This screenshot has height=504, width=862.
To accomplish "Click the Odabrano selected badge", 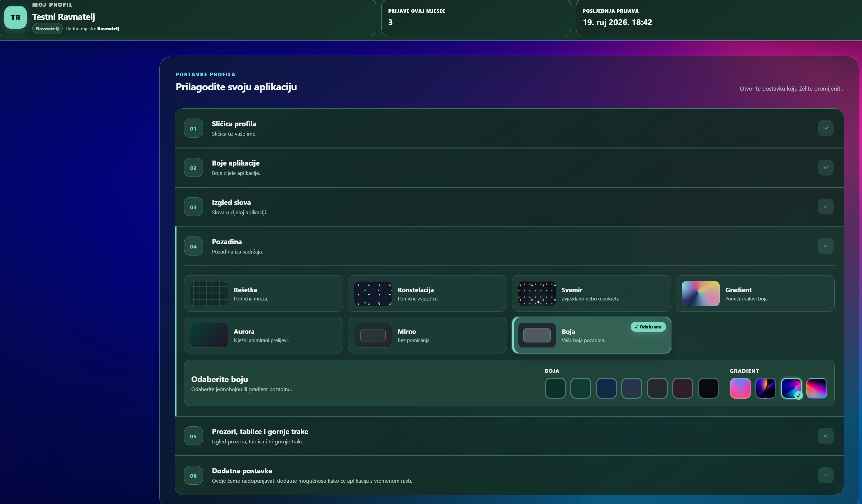I will pyautogui.click(x=648, y=327).
